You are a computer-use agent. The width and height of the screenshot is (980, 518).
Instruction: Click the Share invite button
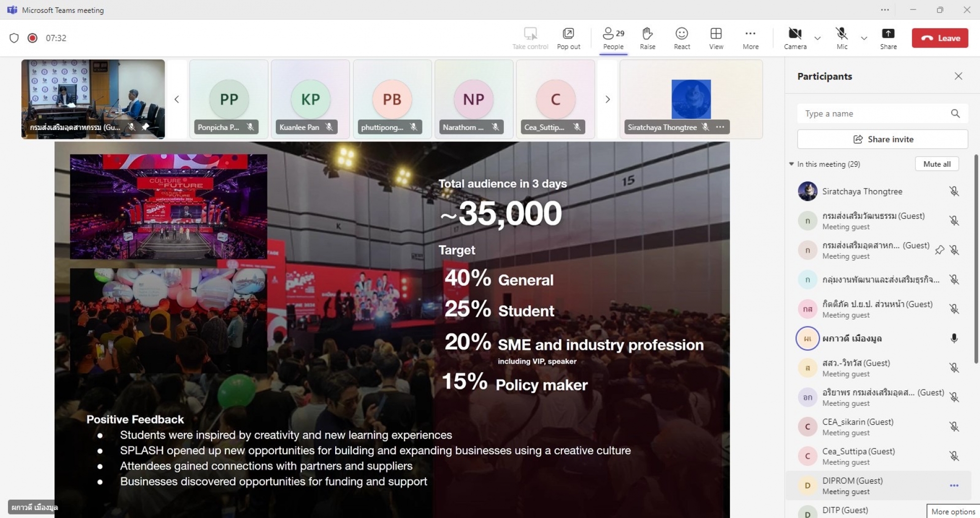click(882, 139)
